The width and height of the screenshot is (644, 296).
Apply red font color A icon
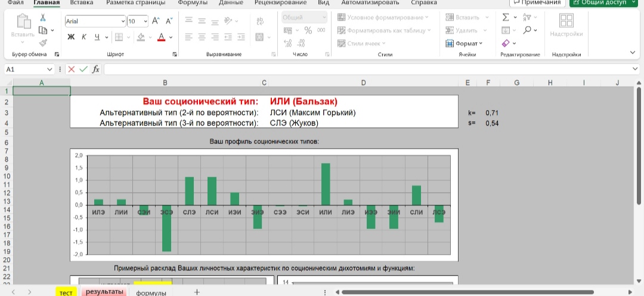click(x=162, y=37)
